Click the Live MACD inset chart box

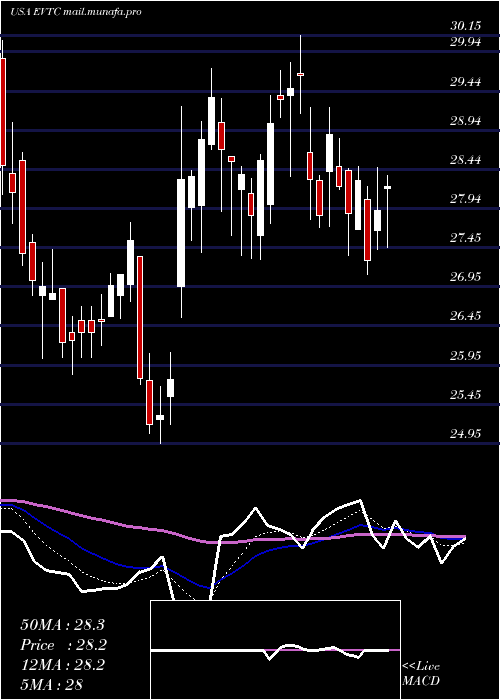[275, 650]
